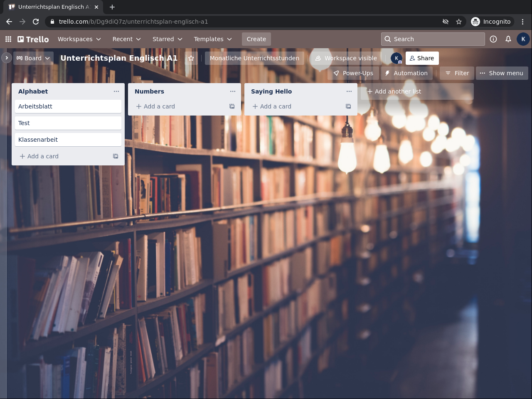The height and width of the screenshot is (399, 532).
Task: Create card from template in Saying Hello list
Action: coord(348,106)
